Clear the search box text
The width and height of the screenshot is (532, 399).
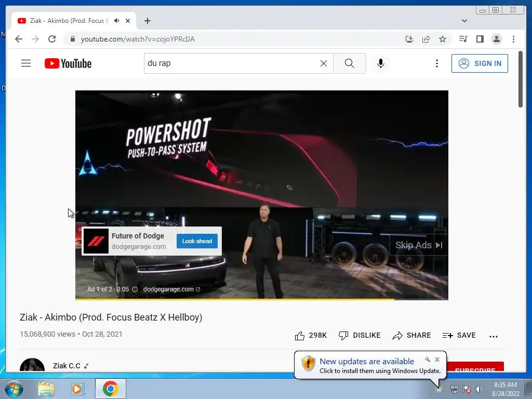pyautogui.click(x=324, y=63)
